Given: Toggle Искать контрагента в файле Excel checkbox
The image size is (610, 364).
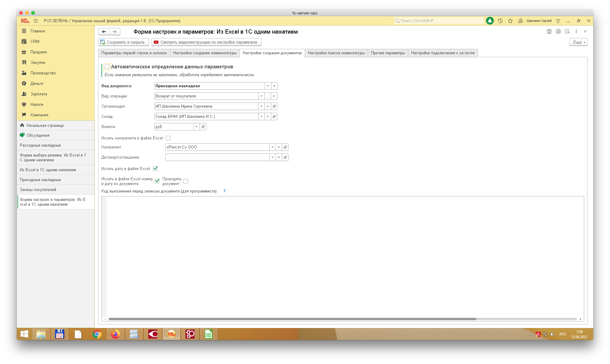Looking at the screenshot, I should 168,138.
